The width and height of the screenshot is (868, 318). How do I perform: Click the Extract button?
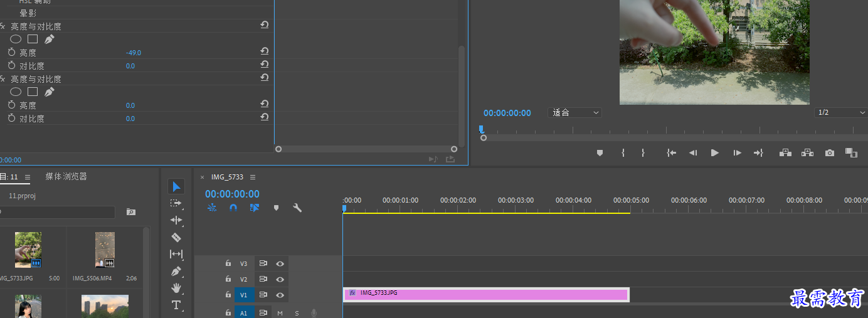[807, 152]
